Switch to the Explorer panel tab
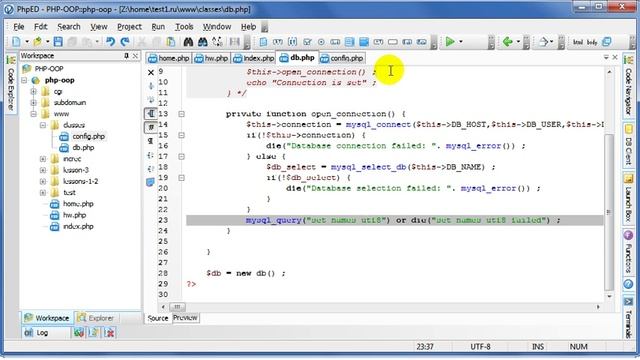This screenshot has width=640, height=360. (x=96, y=318)
